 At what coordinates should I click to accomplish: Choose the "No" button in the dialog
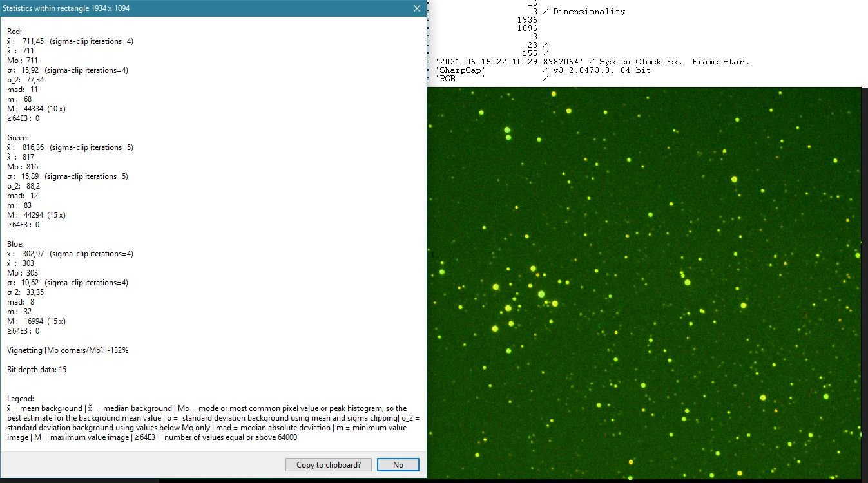(398, 464)
